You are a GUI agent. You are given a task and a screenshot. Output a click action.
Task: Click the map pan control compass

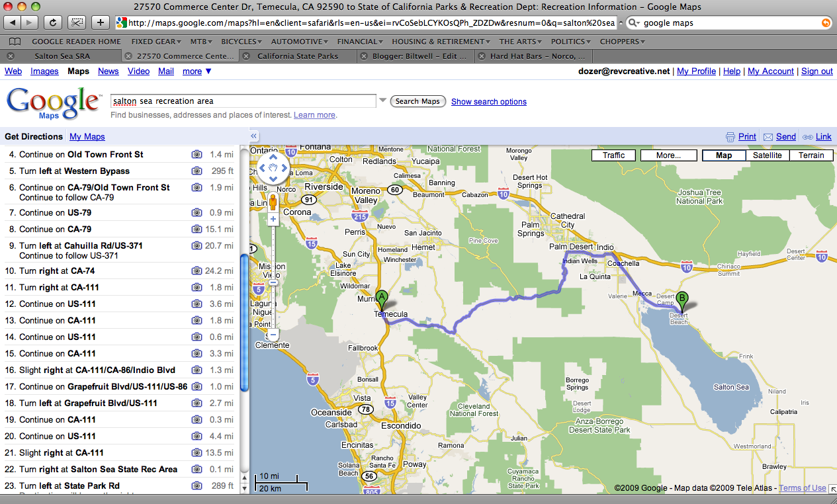[273, 168]
